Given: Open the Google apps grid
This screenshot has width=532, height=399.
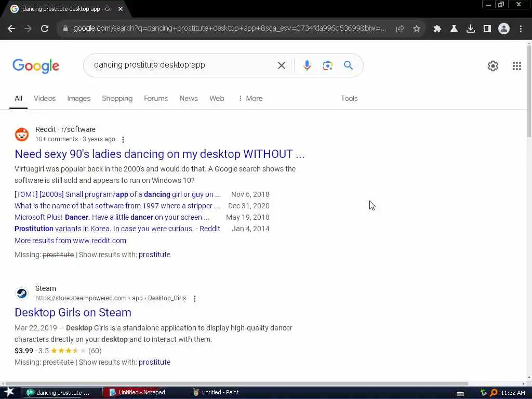Looking at the screenshot, I should (517, 66).
